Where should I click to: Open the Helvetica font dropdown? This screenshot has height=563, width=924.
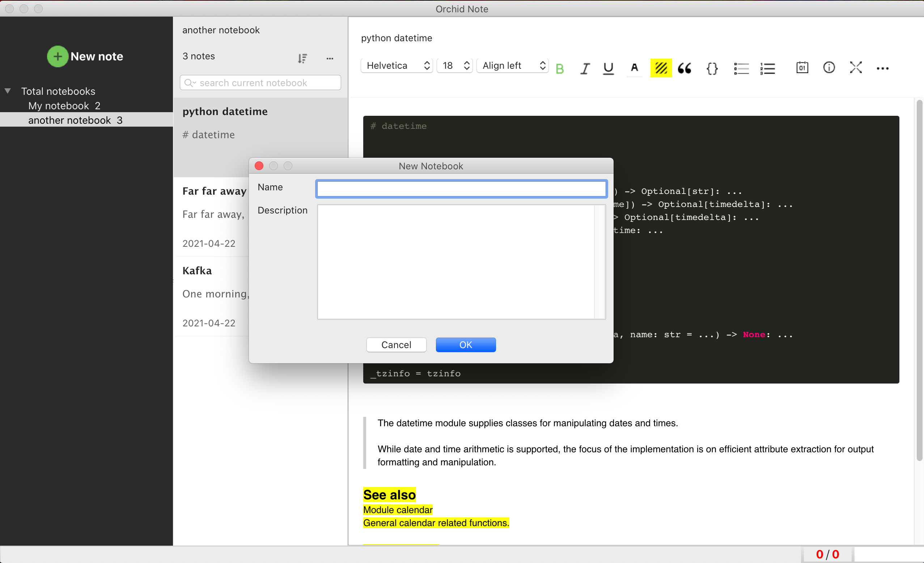pos(397,65)
